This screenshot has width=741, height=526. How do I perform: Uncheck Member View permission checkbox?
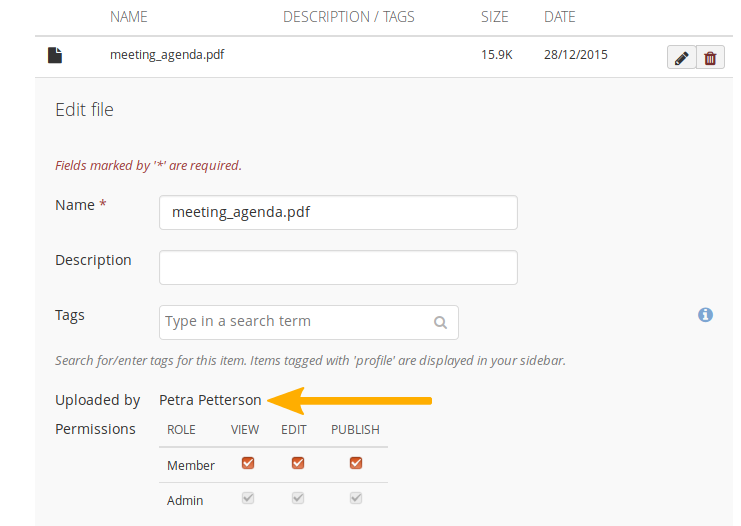coord(248,463)
